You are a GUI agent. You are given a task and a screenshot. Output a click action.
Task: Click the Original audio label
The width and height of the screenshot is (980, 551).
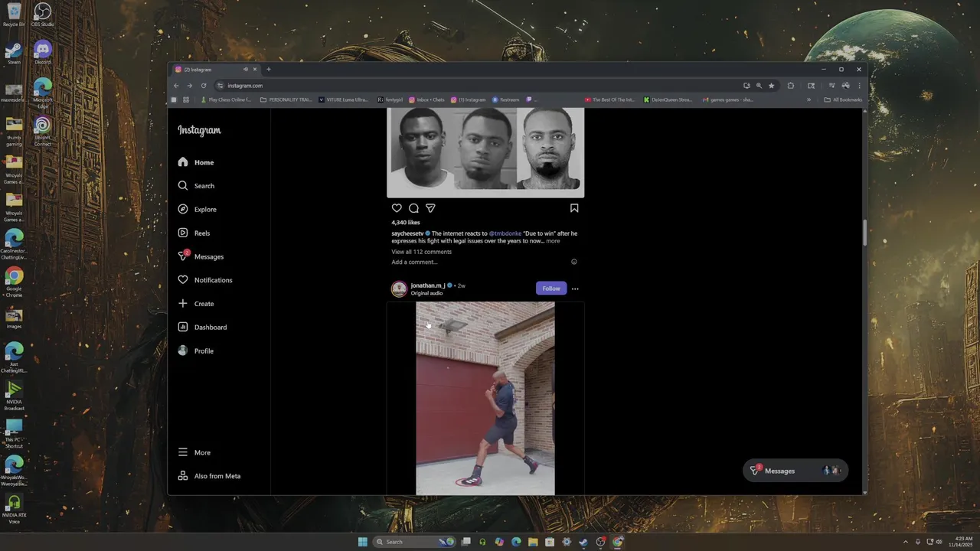[426, 293]
